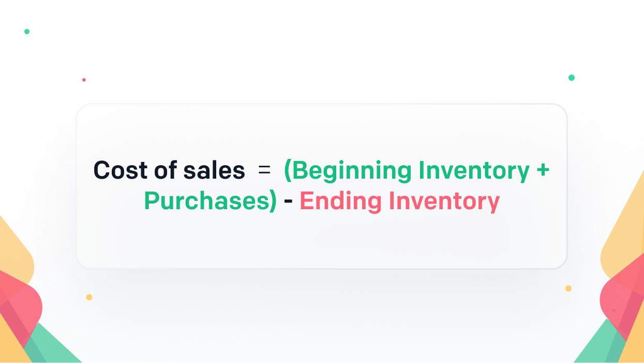
Task: Click the green dot in top-left corner
Action: pyautogui.click(x=27, y=32)
